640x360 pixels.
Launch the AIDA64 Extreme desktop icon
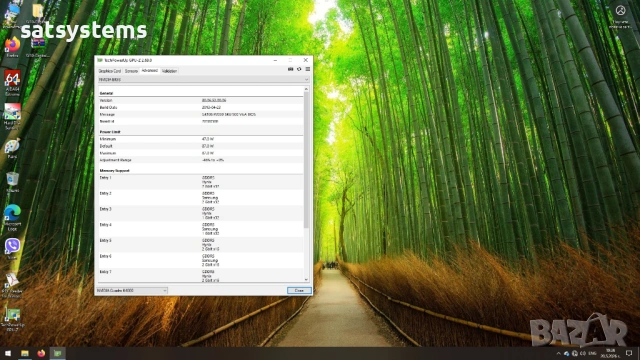(x=12, y=82)
